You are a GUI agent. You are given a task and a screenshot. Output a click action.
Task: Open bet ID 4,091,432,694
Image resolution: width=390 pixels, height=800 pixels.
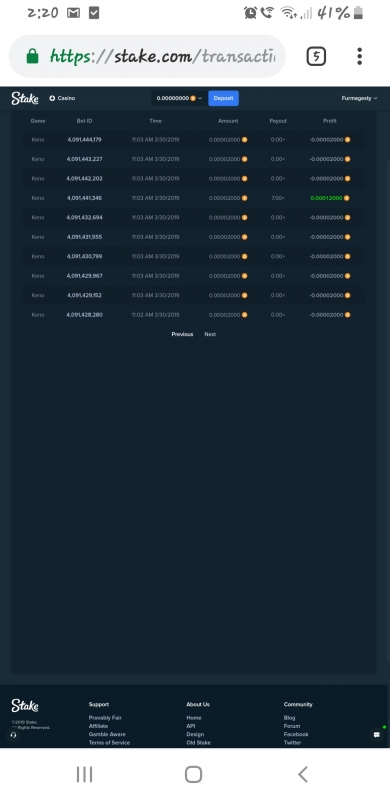click(x=84, y=217)
